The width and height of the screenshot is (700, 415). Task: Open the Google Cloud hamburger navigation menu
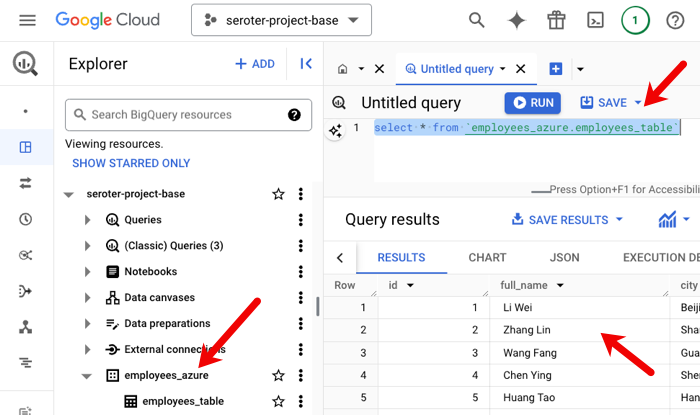tap(28, 20)
